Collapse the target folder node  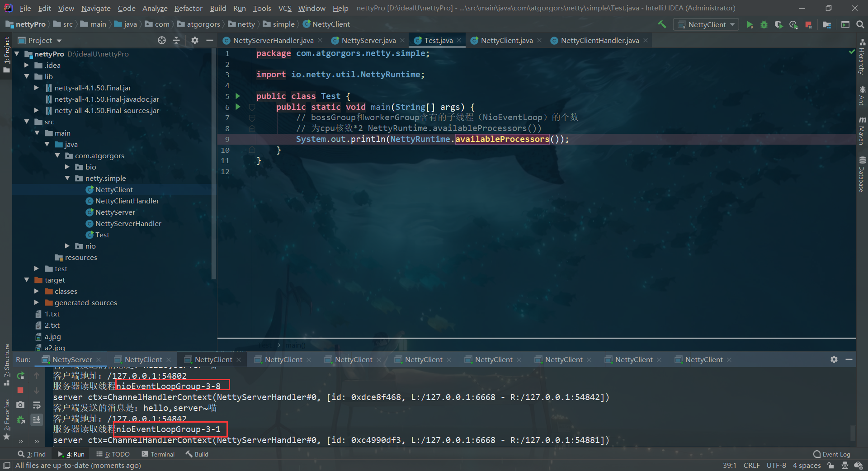click(27, 280)
